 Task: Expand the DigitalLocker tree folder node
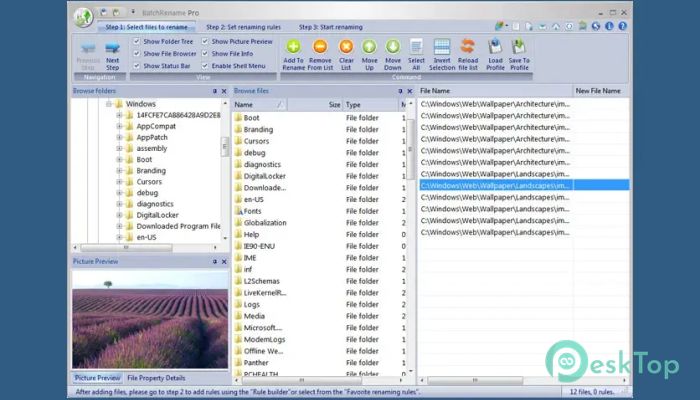pyautogui.click(x=119, y=215)
